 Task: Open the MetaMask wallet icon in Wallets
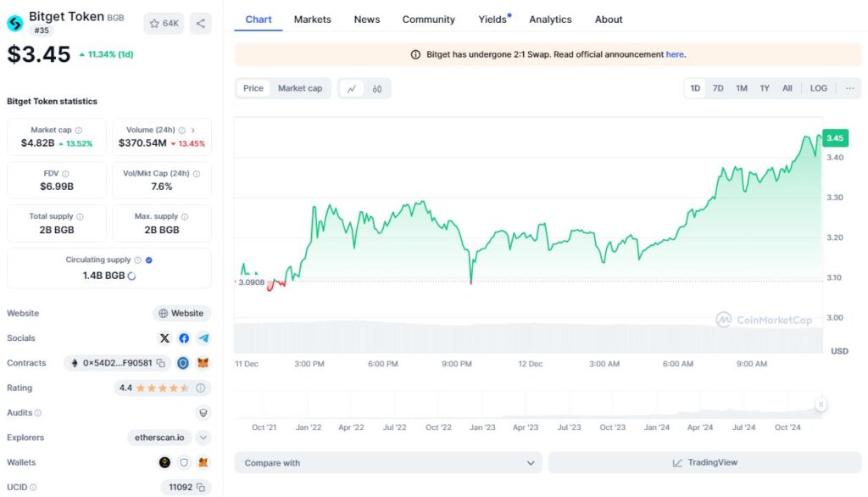tap(203, 462)
